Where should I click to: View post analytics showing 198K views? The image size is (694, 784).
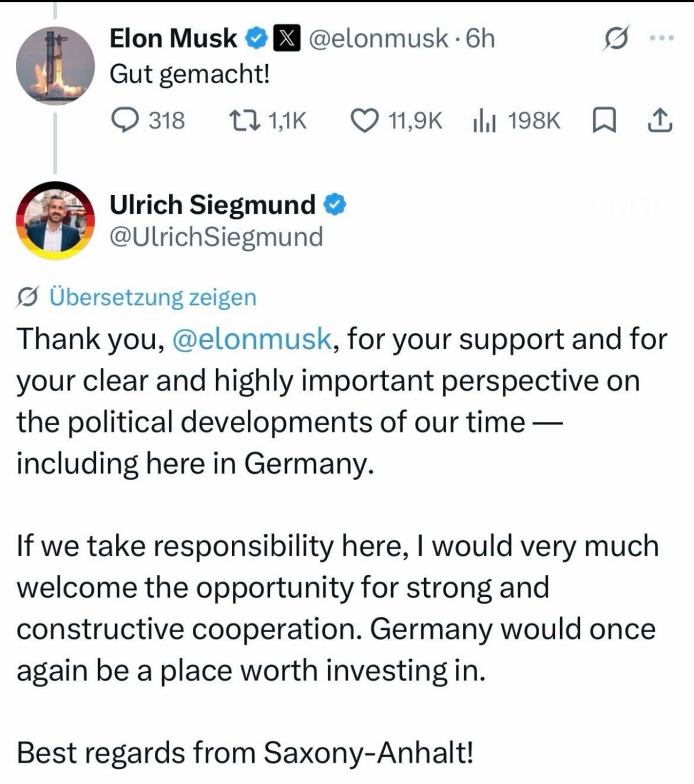(x=516, y=120)
